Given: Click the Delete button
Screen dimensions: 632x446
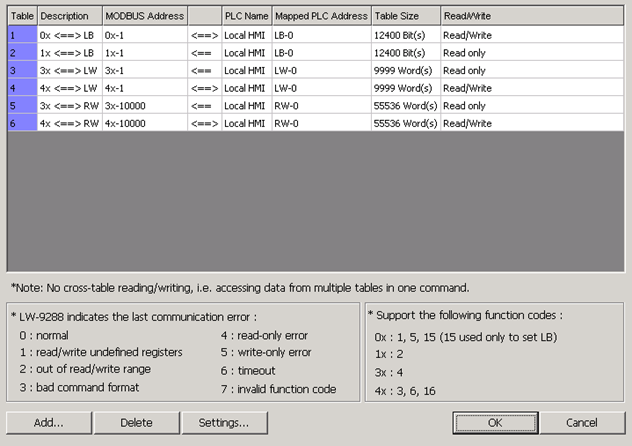Looking at the screenshot, I should (137, 423).
